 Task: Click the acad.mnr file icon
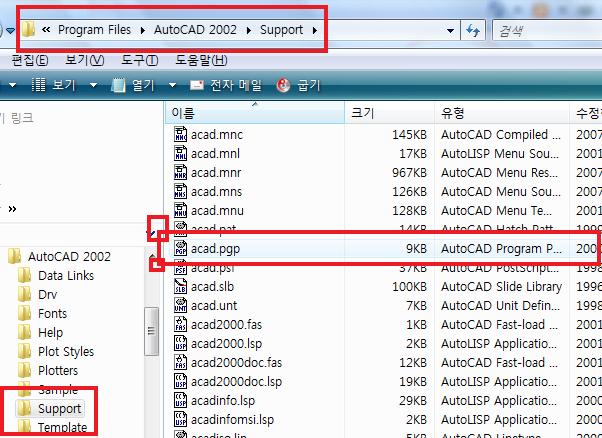180,172
